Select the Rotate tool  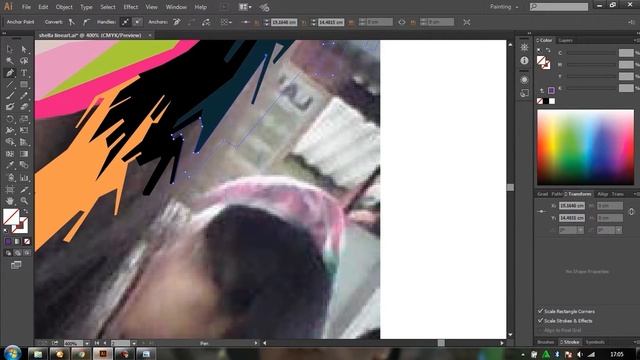tap(10, 119)
